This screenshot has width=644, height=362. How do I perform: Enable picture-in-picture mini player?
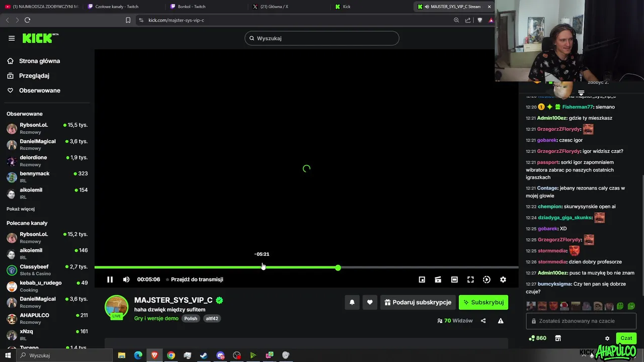[422, 280]
